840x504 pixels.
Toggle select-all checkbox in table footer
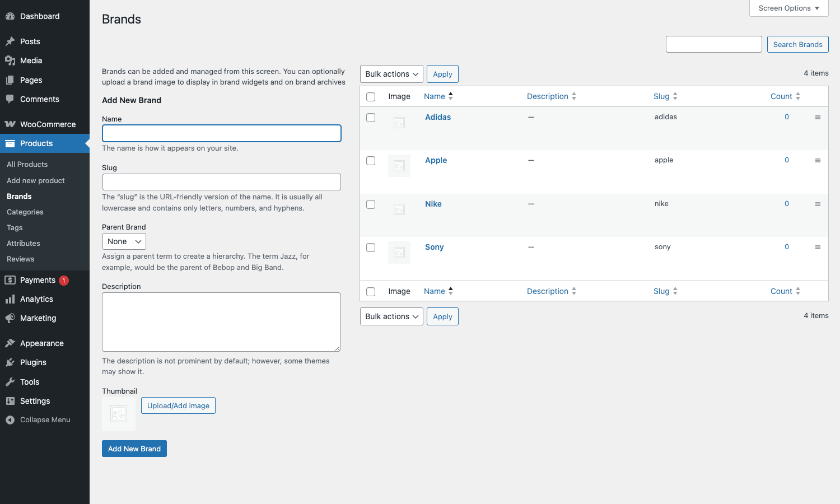371,292
